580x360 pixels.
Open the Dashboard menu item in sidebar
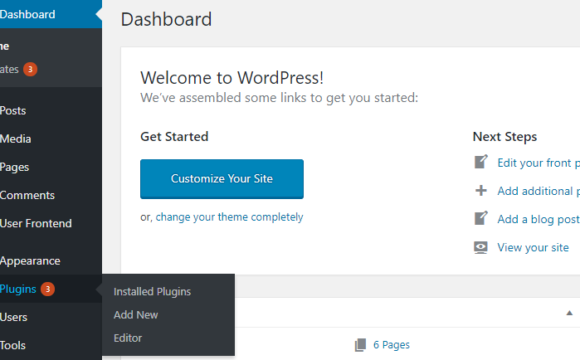point(51,14)
